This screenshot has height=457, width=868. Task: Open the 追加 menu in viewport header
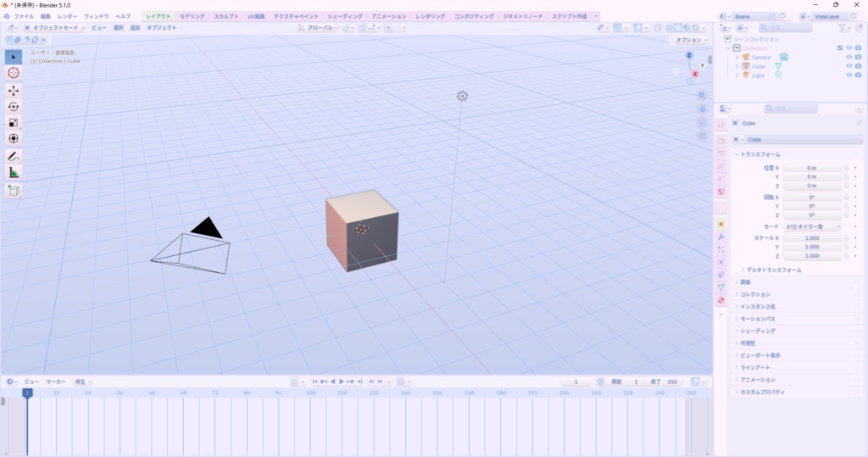coord(135,28)
